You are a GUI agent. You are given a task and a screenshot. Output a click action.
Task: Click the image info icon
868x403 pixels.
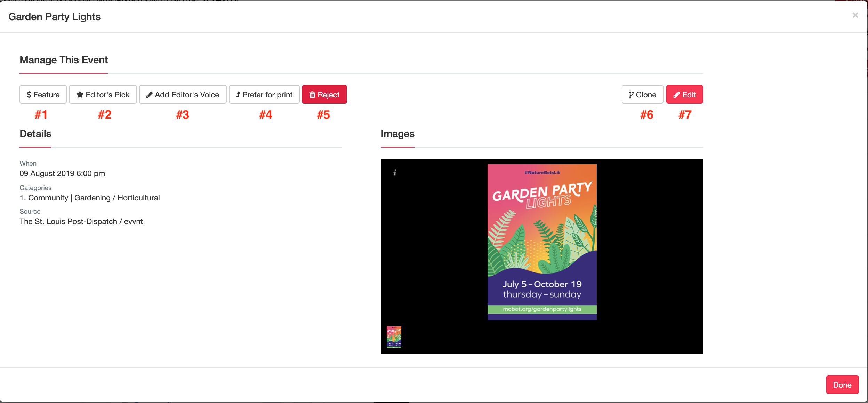pos(395,173)
